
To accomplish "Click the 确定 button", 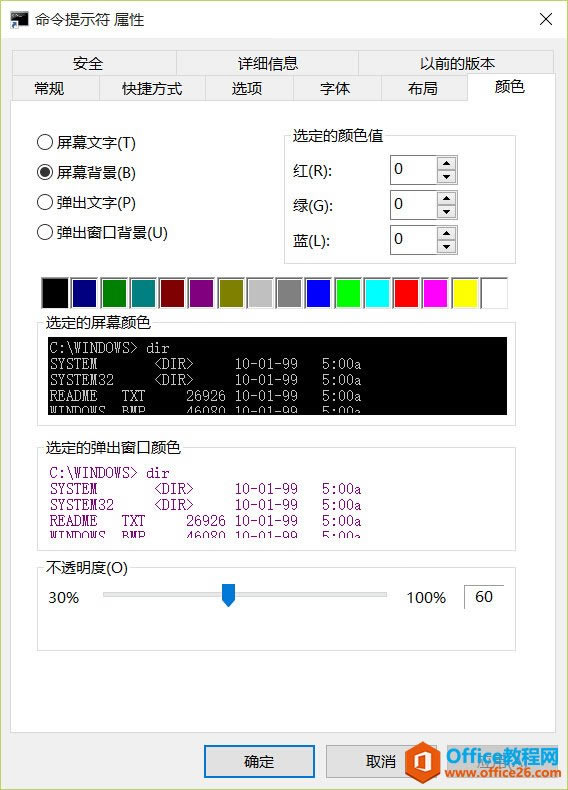I will click(x=259, y=761).
